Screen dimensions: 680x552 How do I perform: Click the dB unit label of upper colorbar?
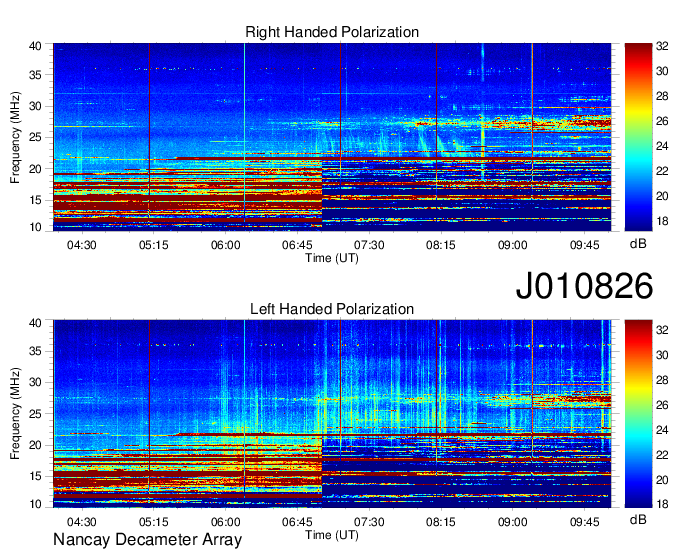(638, 244)
